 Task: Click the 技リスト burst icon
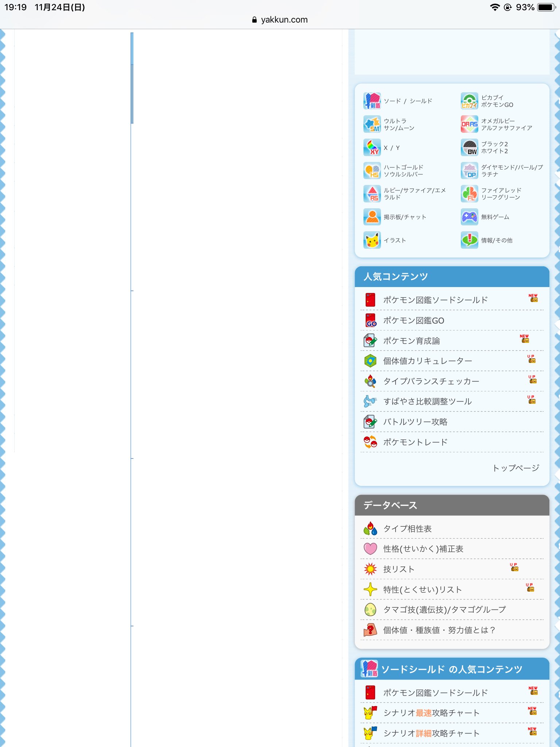click(x=370, y=569)
